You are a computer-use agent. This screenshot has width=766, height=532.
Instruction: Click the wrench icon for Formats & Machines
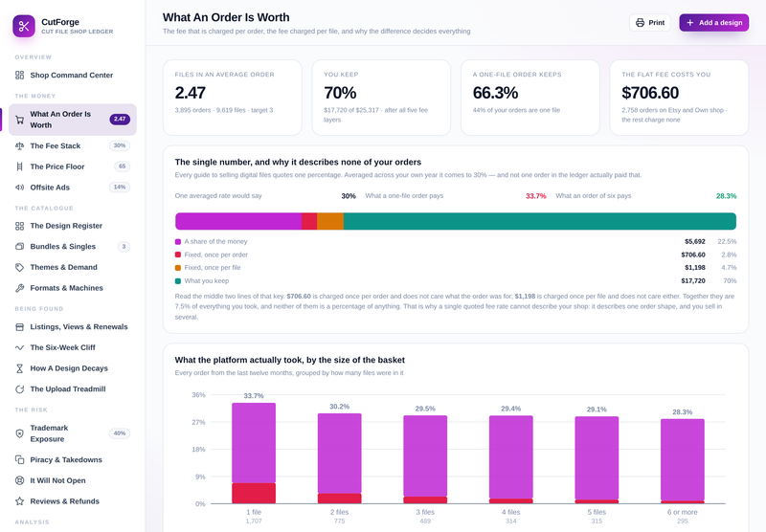pos(19,288)
